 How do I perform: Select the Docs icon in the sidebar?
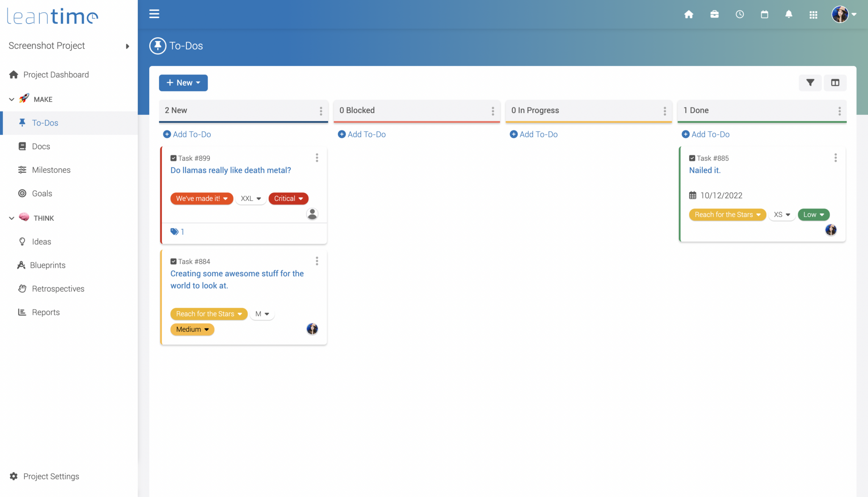[22, 146]
